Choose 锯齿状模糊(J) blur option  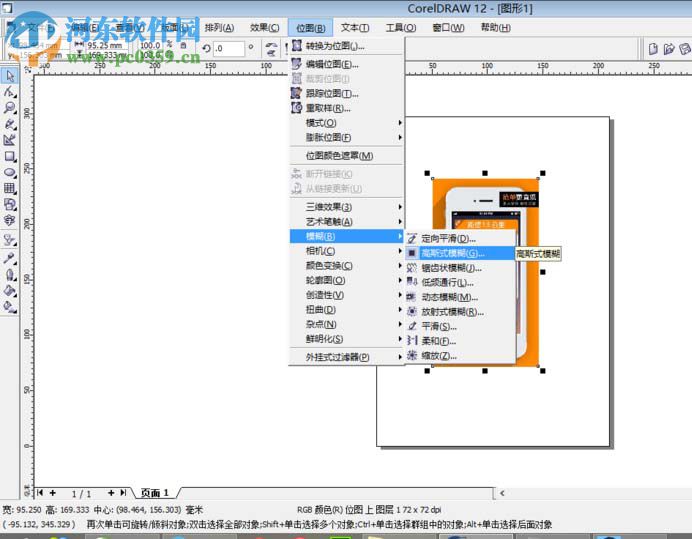[460, 268]
